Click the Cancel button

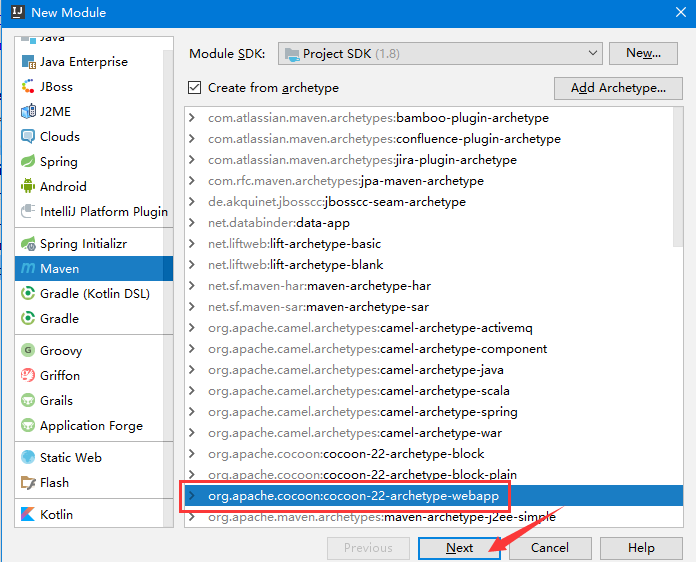coord(550,548)
